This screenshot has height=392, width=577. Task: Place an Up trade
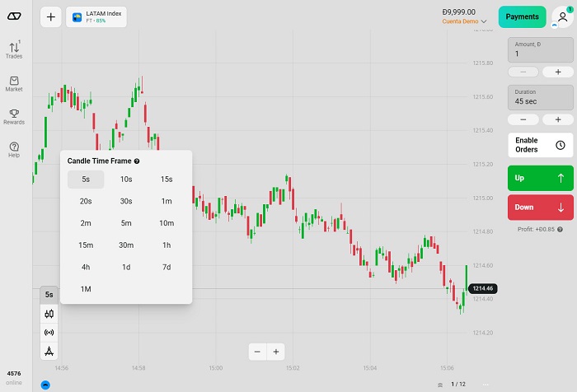tap(541, 178)
